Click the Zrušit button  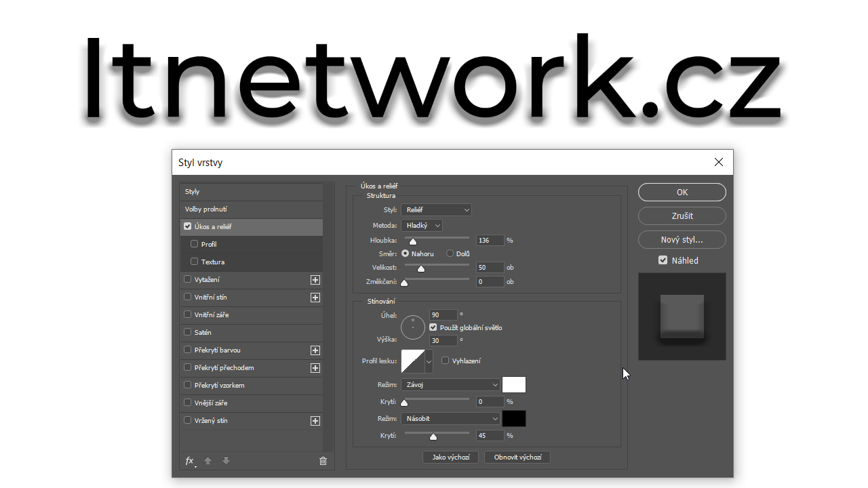pyautogui.click(x=682, y=216)
